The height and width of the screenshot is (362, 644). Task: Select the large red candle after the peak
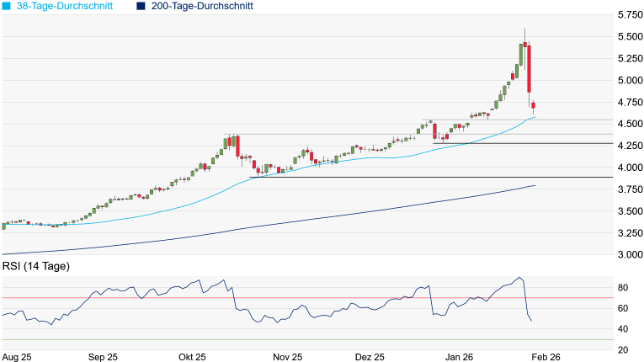coord(529,69)
